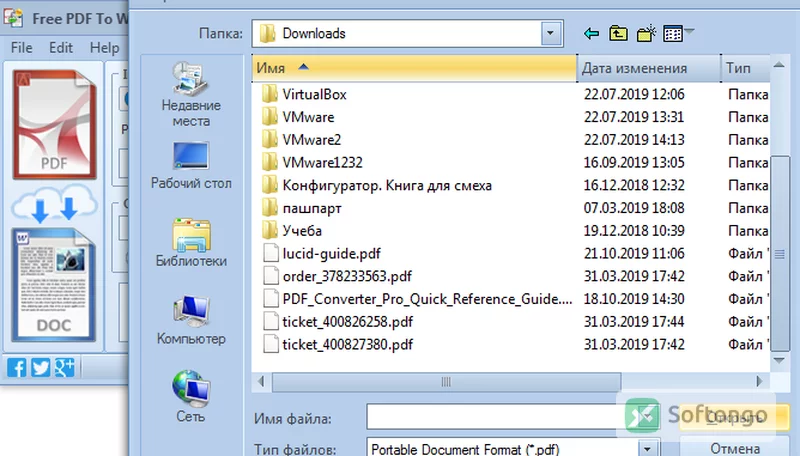Sort files by Имя column
The image size is (800, 456).
click(414, 68)
